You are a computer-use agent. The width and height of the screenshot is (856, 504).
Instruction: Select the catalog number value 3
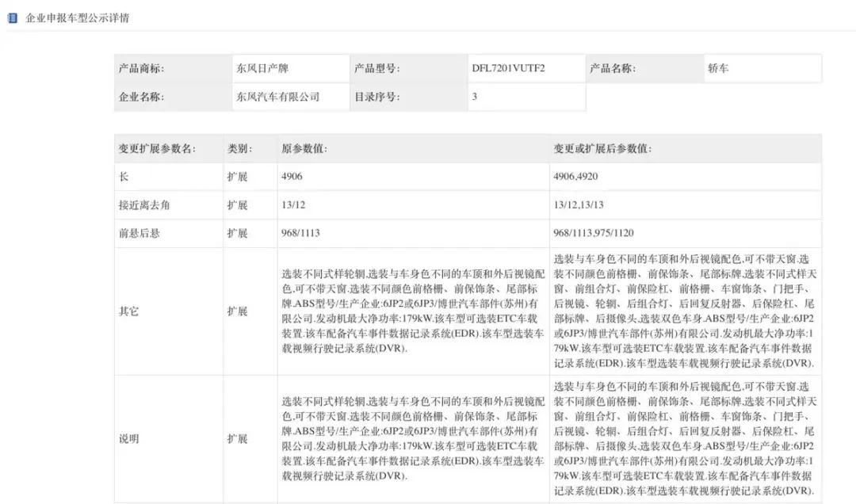[x=475, y=97]
